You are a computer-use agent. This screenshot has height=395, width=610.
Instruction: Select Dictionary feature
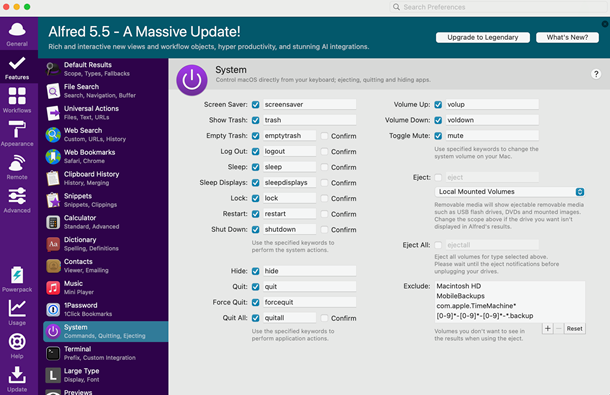click(105, 244)
